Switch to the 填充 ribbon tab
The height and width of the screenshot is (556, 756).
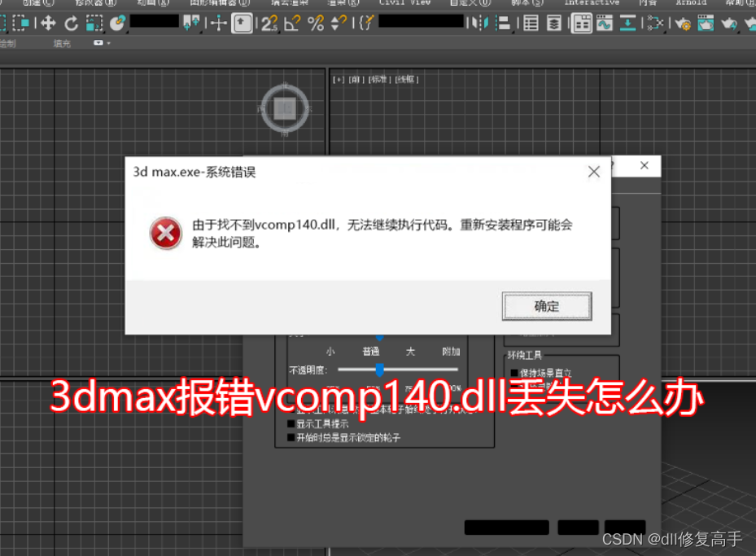click(62, 43)
